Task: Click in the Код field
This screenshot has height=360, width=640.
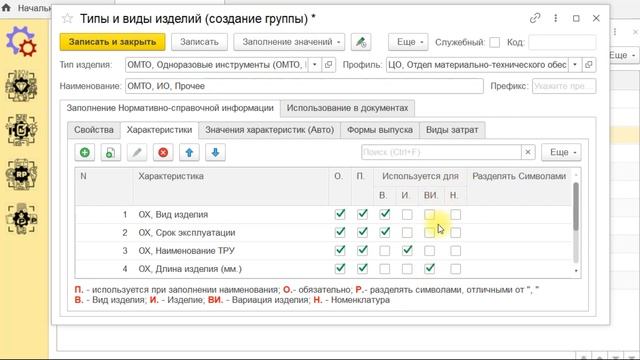Action: (562, 42)
